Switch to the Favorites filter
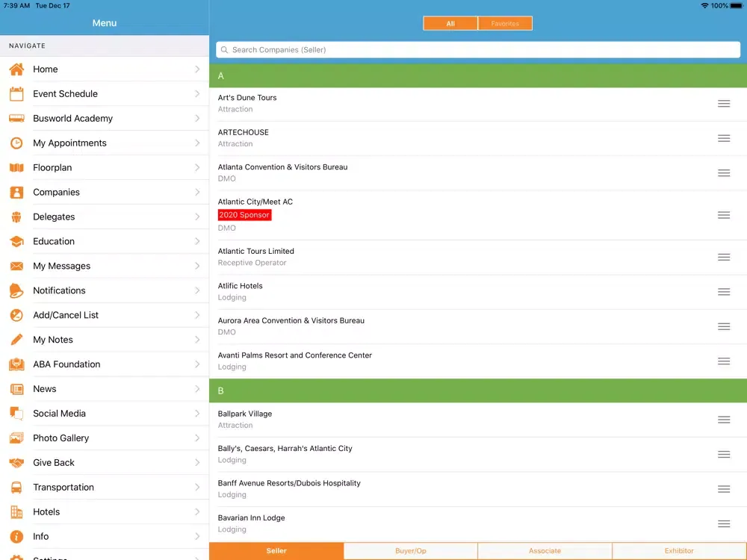 click(505, 23)
